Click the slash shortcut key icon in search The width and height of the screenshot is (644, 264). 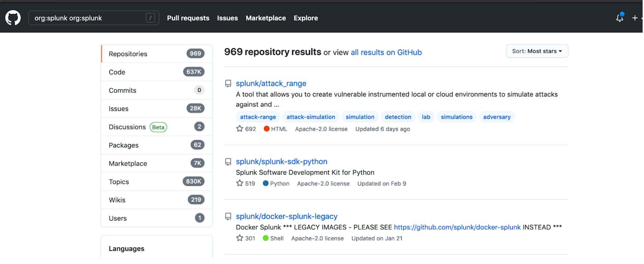tap(150, 18)
